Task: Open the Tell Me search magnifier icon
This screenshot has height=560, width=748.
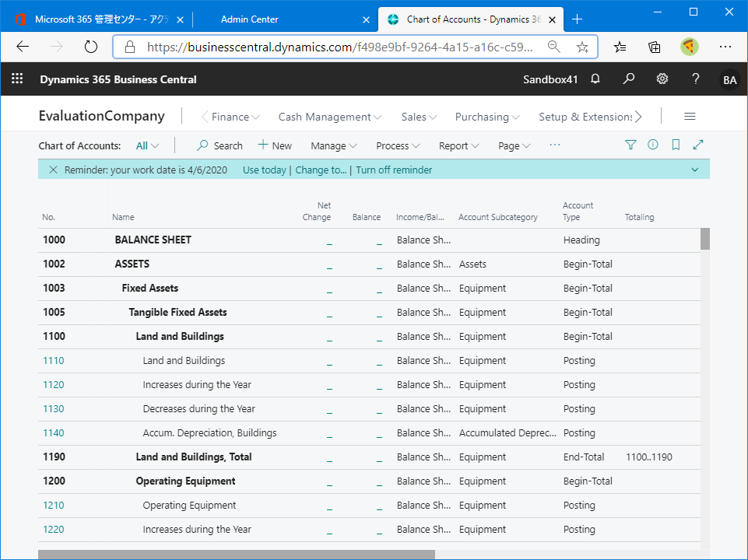Action: [628, 79]
